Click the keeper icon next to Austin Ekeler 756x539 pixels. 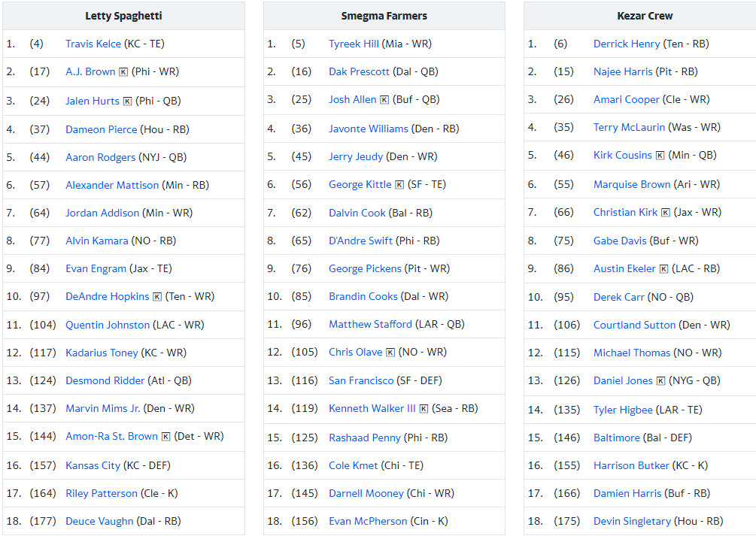point(664,269)
